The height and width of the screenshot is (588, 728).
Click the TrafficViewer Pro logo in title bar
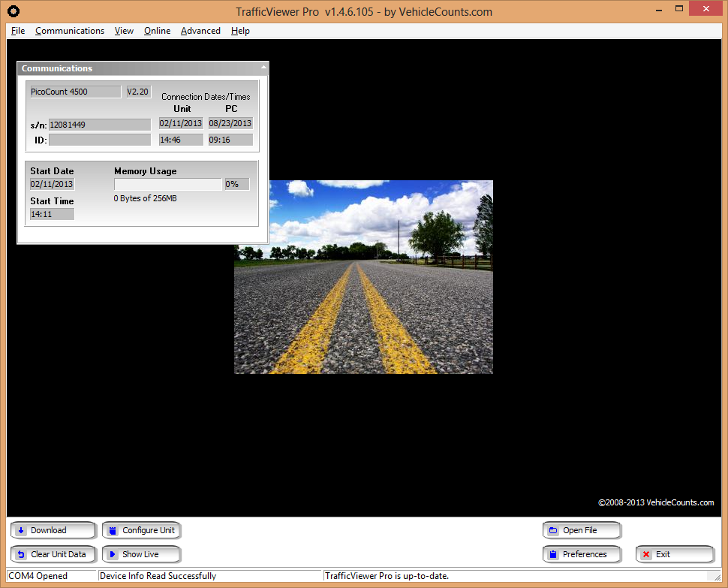(x=12, y=11)
